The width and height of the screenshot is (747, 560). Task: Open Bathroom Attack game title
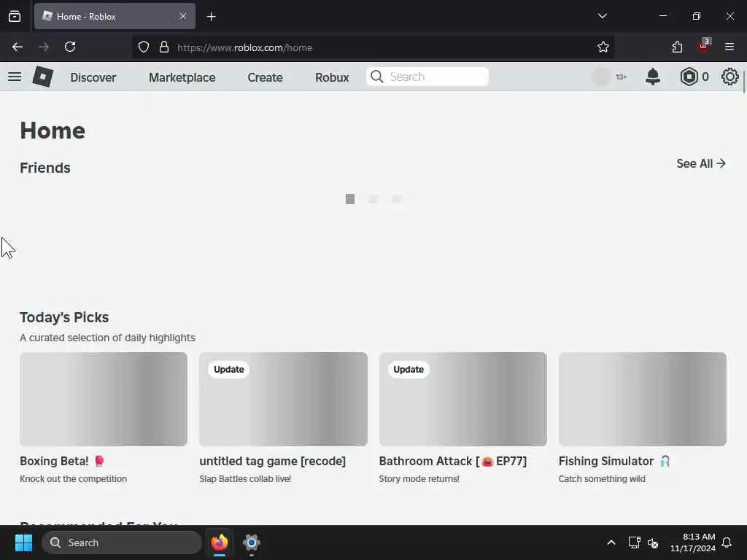(452, 461)
